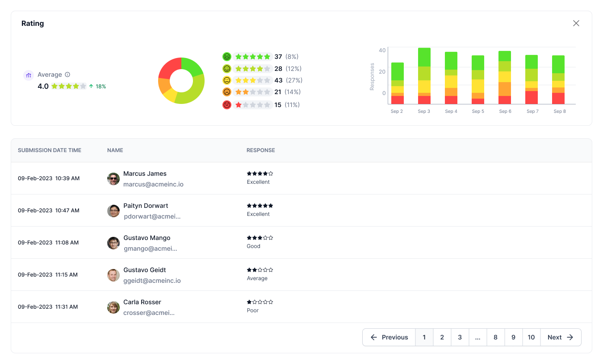Image resolution: width=603 pixels, height=364 pixels.
Task: Click Gustavo Geidt's avatar
Action: tap(113, 275)
